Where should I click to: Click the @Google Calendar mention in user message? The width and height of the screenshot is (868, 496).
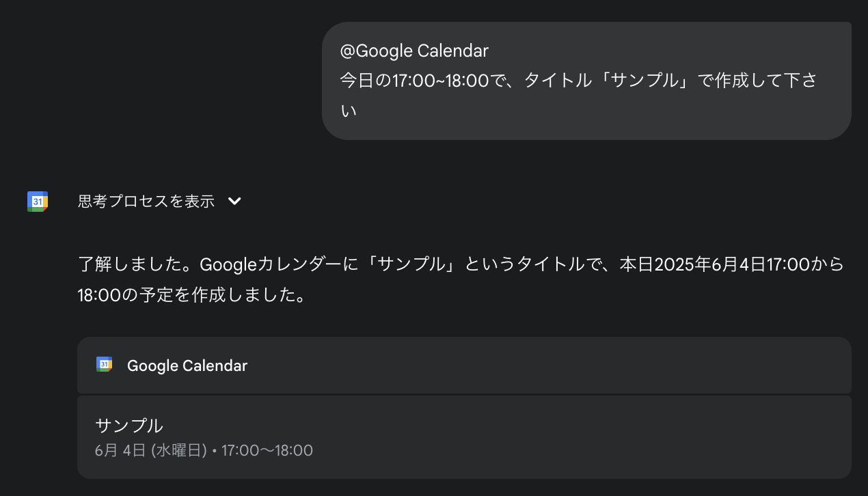414,51
